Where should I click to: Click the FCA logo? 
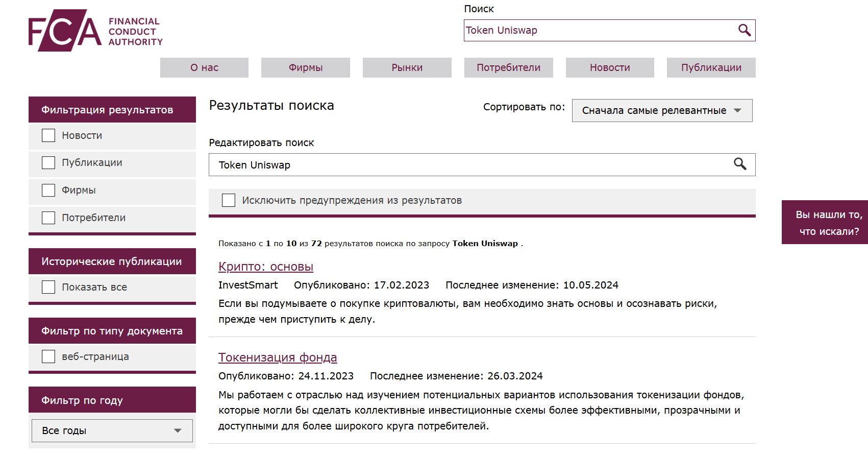[x=95, y=31]
